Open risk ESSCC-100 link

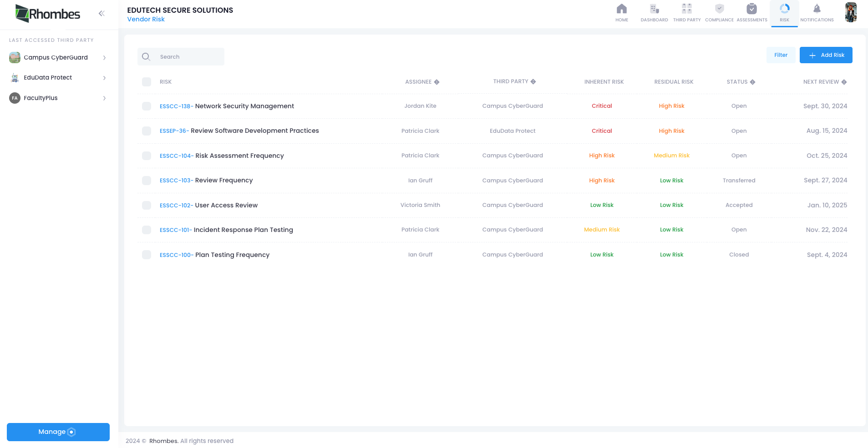[177, 255]
